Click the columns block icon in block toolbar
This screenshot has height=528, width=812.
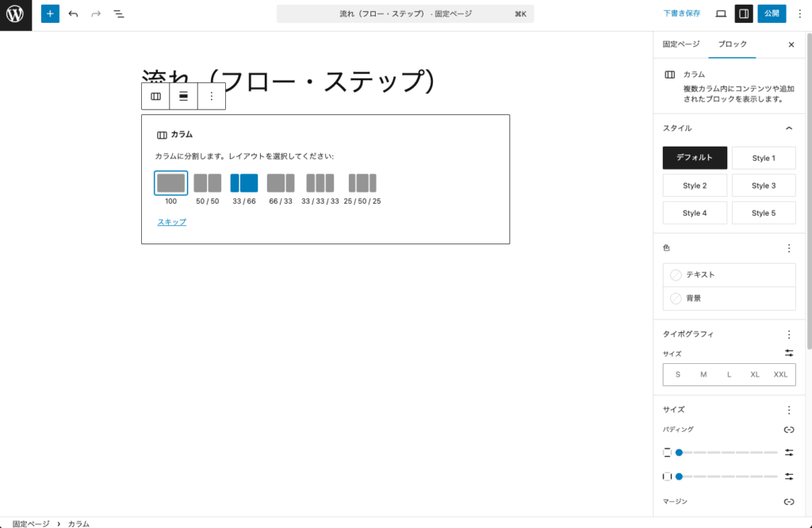click(x=155, y=96)
